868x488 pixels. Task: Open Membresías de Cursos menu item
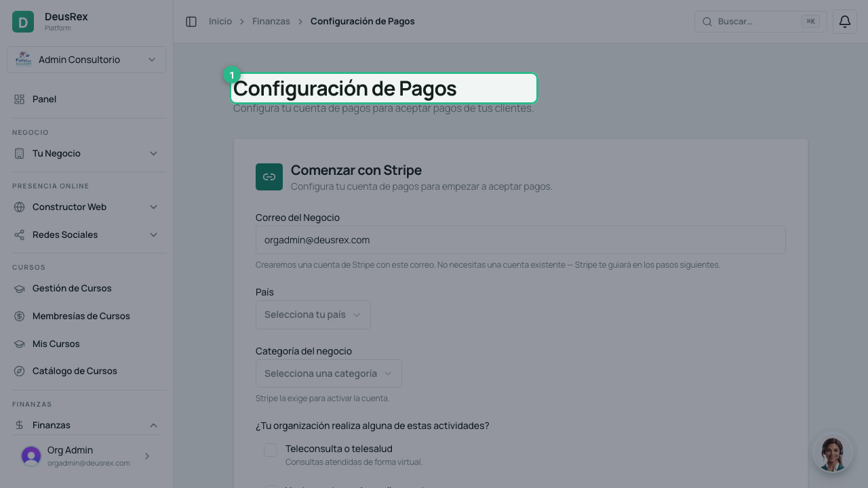pyautogui.click(x=86, y=316)
